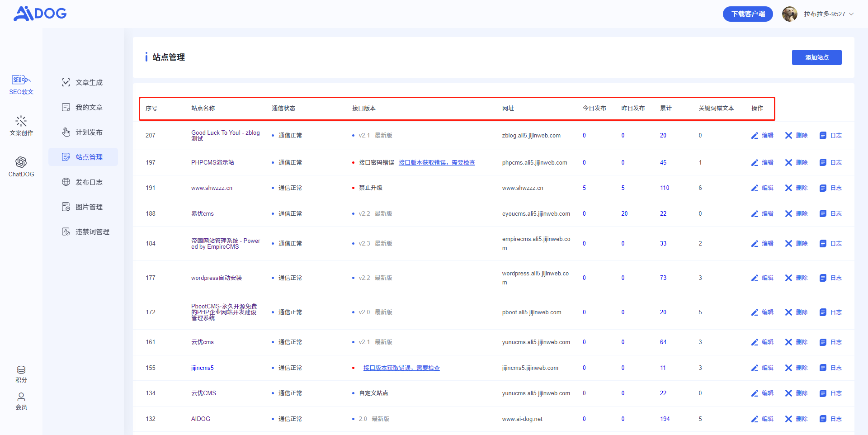Edit the 云优CMS row 134

coord(762,393)
